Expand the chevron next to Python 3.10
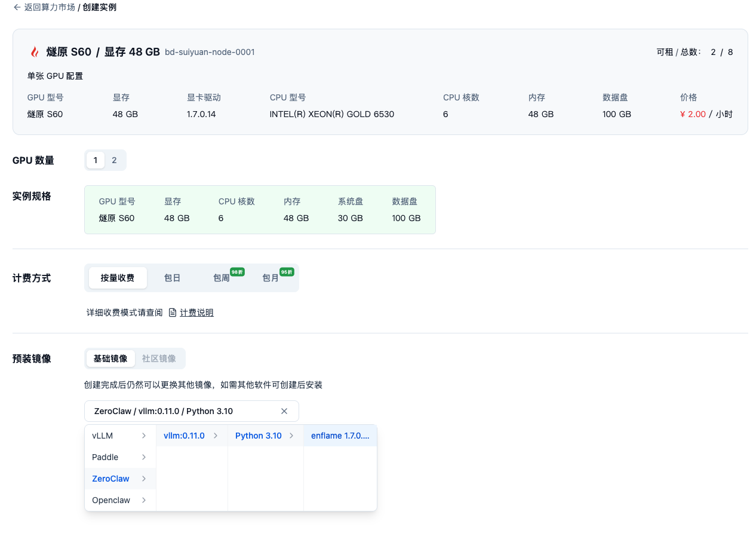This screenshot has height=533, width=756. [291, 436]
